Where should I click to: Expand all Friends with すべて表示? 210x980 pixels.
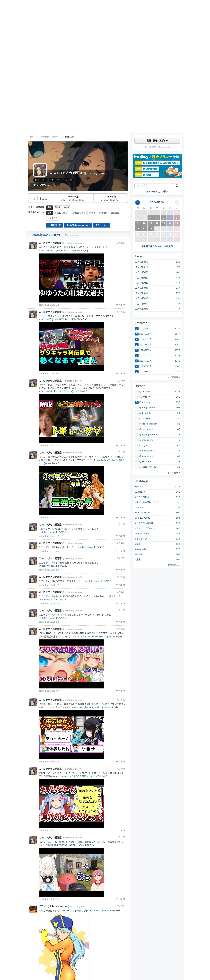click(174, 473)
